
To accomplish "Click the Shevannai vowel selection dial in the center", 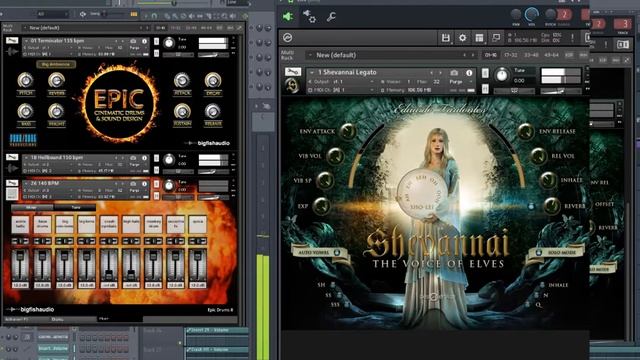I will coord(421,193).
